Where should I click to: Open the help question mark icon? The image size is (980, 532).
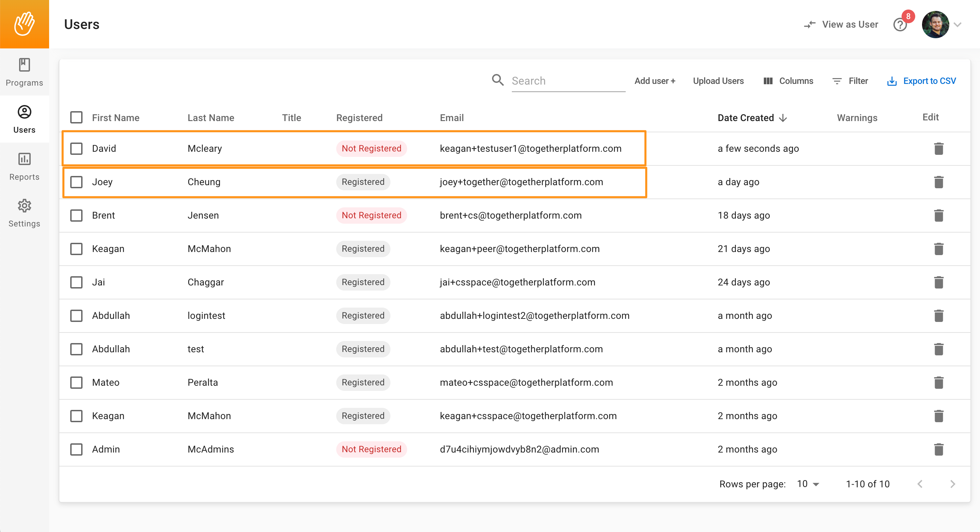pyautogui.click(x=900, y=25)
